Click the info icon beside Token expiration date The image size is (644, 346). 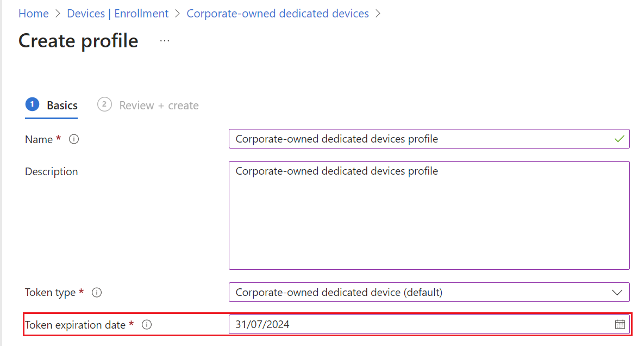[147, 325]
